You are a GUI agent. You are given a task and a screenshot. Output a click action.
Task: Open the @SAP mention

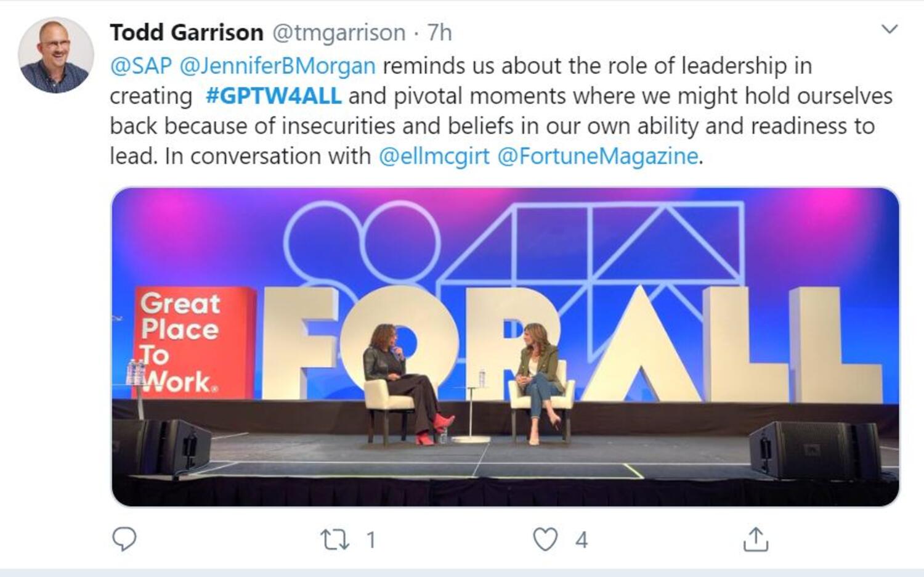pyautogui.click(x=140, y=65)
